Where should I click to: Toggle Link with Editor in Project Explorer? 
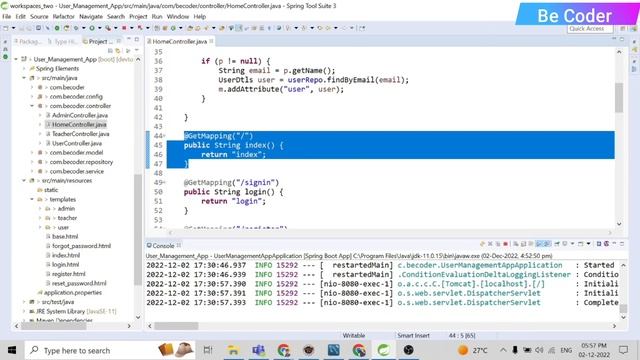(118, 51)
